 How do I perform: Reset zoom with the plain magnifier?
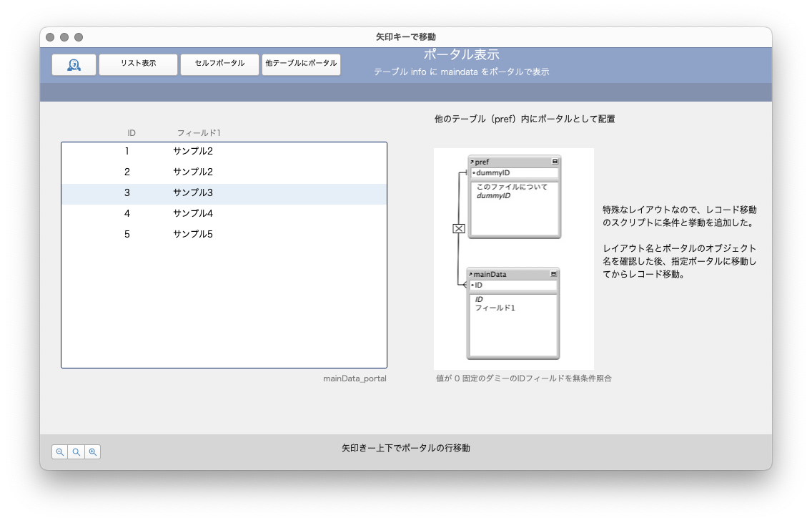click(76, 452)
